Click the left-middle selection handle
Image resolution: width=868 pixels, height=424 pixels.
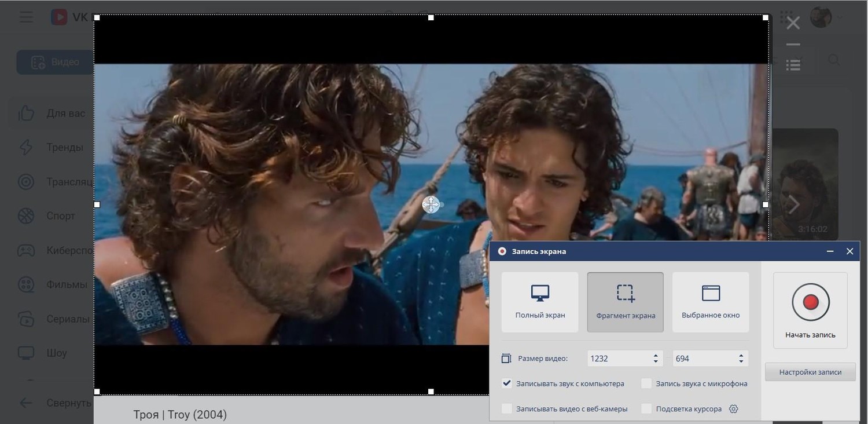point(97,204)
